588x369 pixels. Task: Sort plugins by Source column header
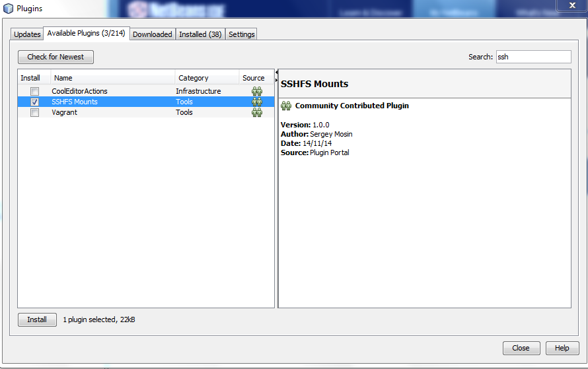255,78
